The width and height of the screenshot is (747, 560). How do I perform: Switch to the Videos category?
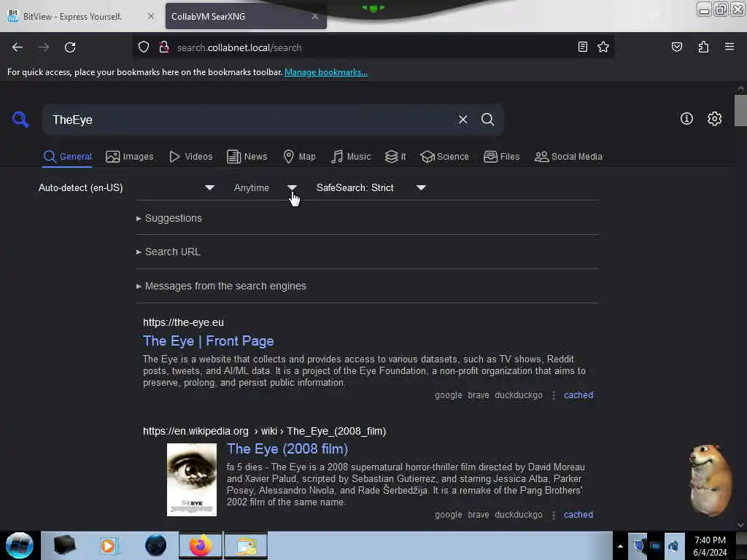click(x=190, y=157)
